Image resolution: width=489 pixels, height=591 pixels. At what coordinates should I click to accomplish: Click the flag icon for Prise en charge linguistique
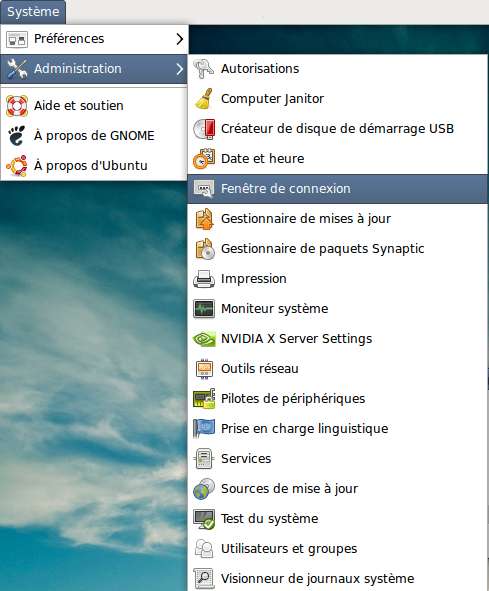click(x=204, y=429)
